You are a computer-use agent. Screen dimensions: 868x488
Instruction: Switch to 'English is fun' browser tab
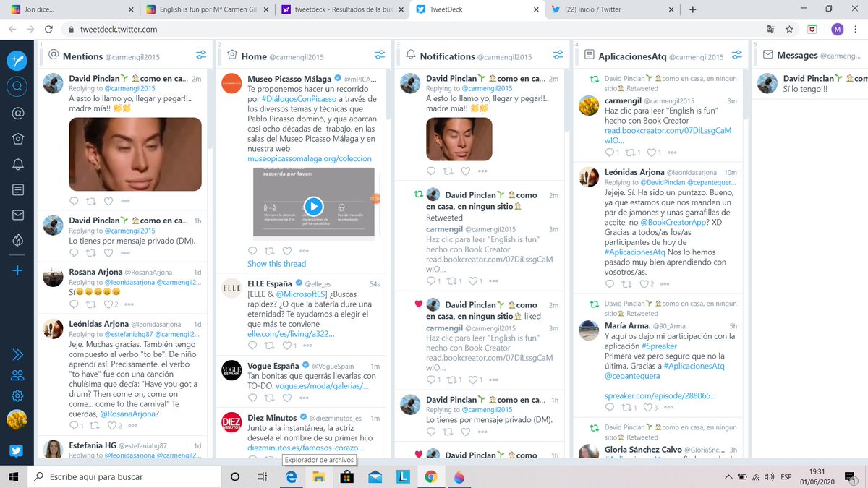point(208,9)
